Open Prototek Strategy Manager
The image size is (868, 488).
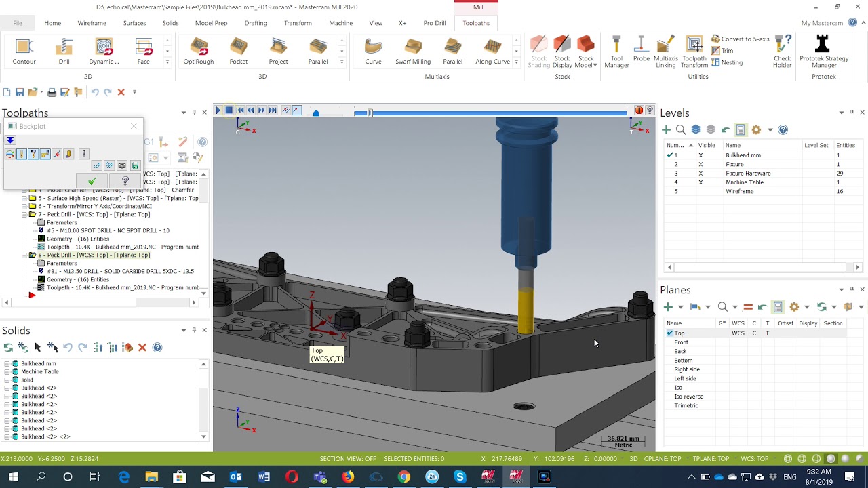point(824,53)
